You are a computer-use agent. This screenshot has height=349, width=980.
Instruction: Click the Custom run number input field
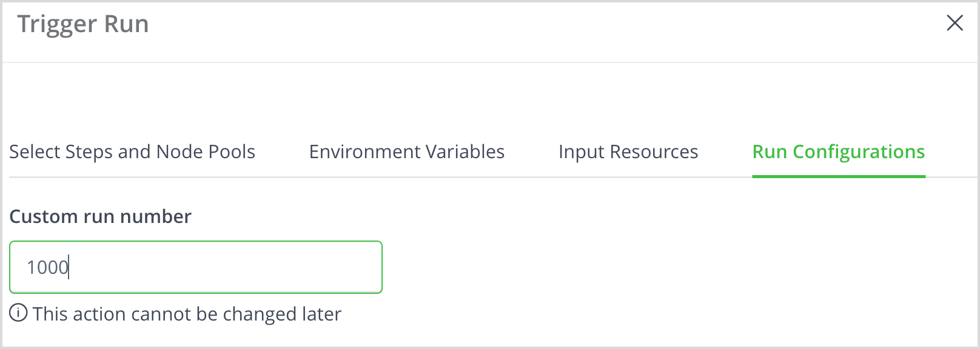pyautogui.click(x=195, y=267)
